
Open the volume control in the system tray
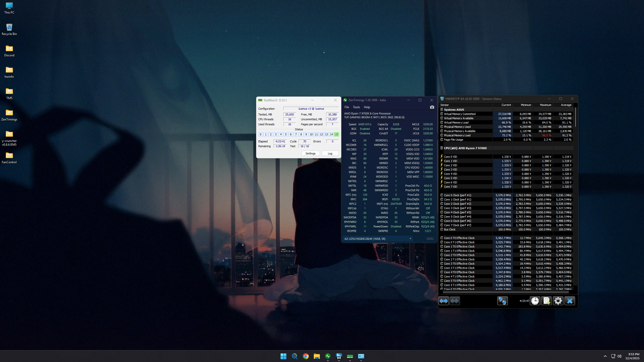point(619,356)
